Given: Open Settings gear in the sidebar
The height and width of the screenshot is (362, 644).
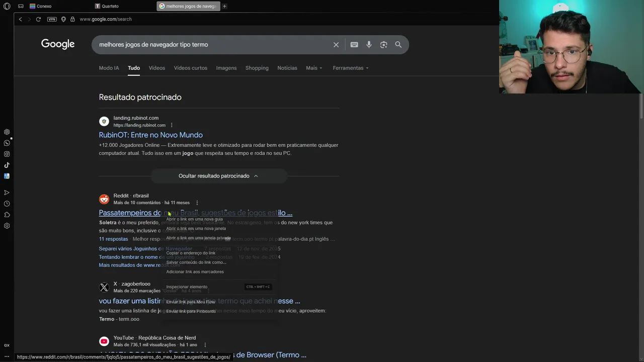Looking at the screenshot, I should tap(7, 226).
